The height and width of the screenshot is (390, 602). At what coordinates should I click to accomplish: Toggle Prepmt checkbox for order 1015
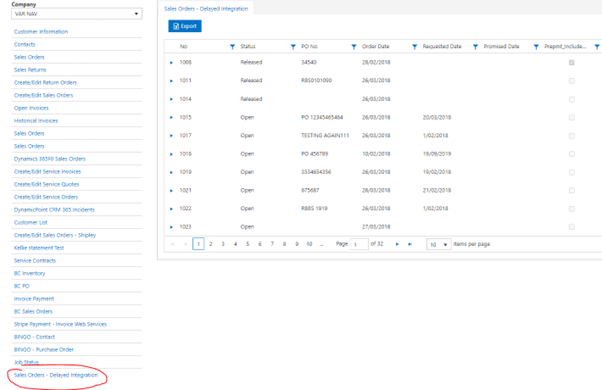click(572, 117)
